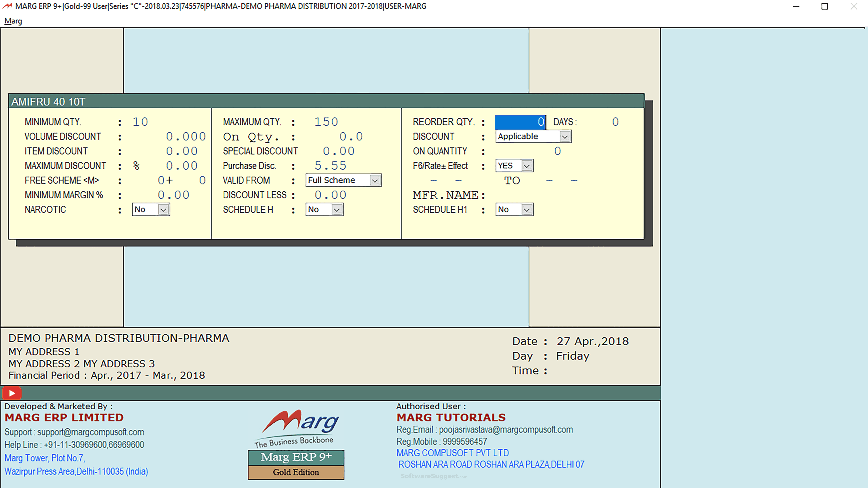This screenshot has height=488, width=868.
Task: Click the Maximum Qty value 150
Action: (326, 122)
